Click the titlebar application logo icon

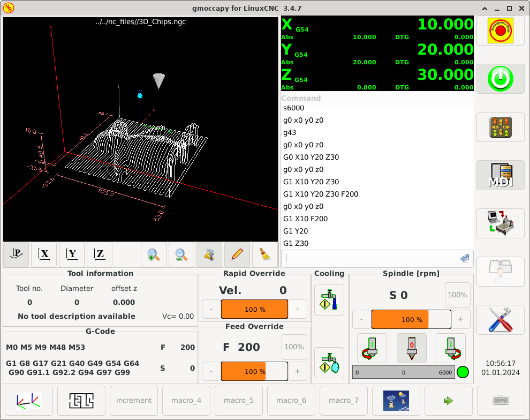pyautogui.click(x=9, y=8)
